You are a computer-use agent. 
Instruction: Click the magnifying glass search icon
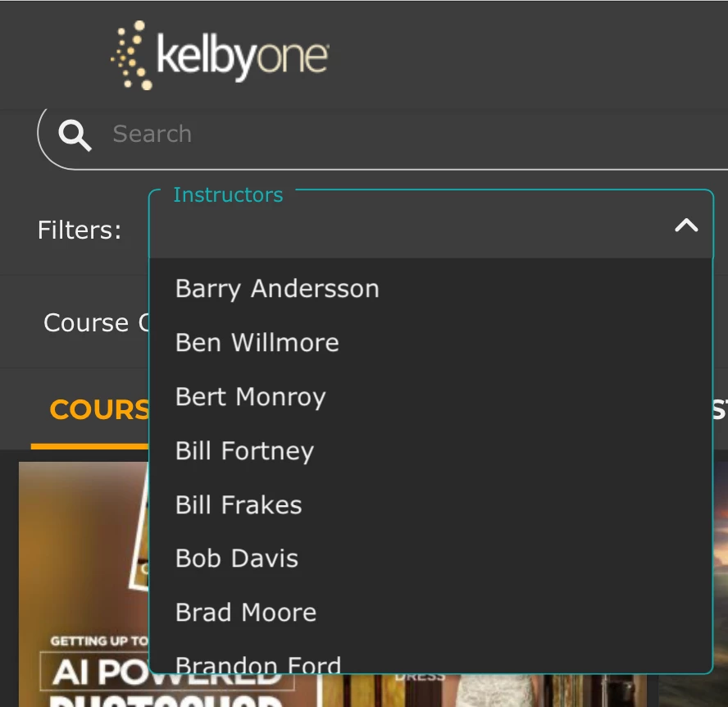pyautogui.click(x=75, y=135)
